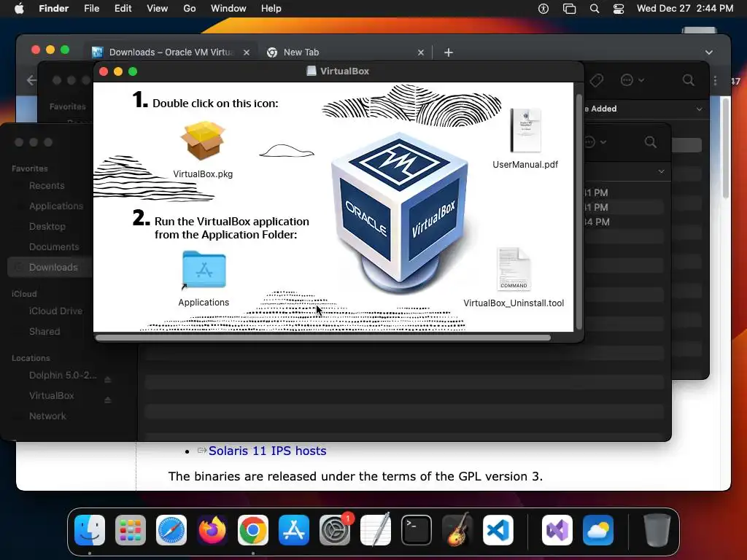Launch Visual Studio Code from the Dock
The width and height of the screenshot is (747, 560).
pos(498,530)
